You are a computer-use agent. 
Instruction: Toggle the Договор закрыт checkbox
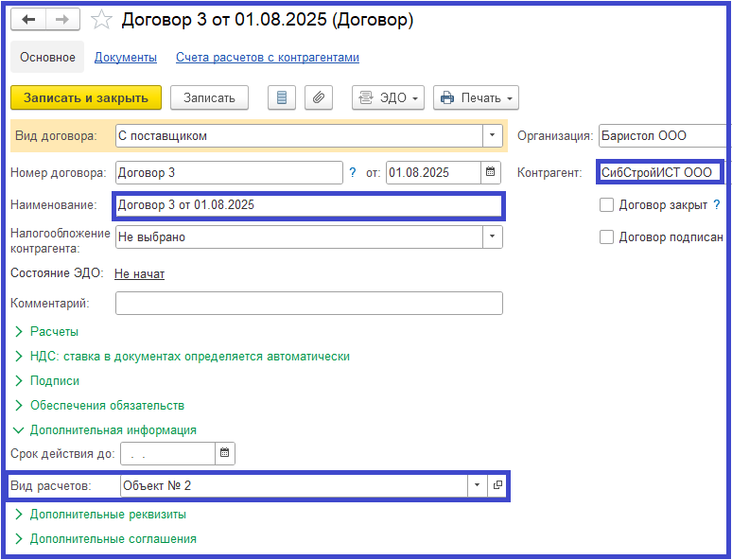606,204
